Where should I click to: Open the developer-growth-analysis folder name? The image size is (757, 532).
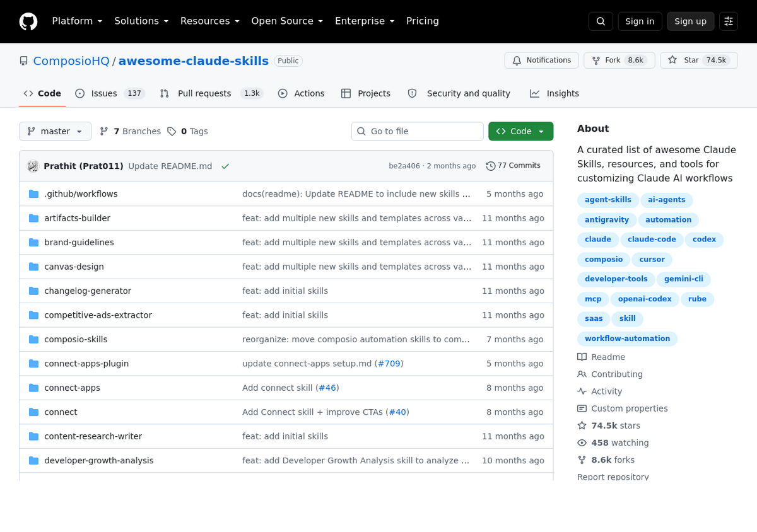click(99, 461)
